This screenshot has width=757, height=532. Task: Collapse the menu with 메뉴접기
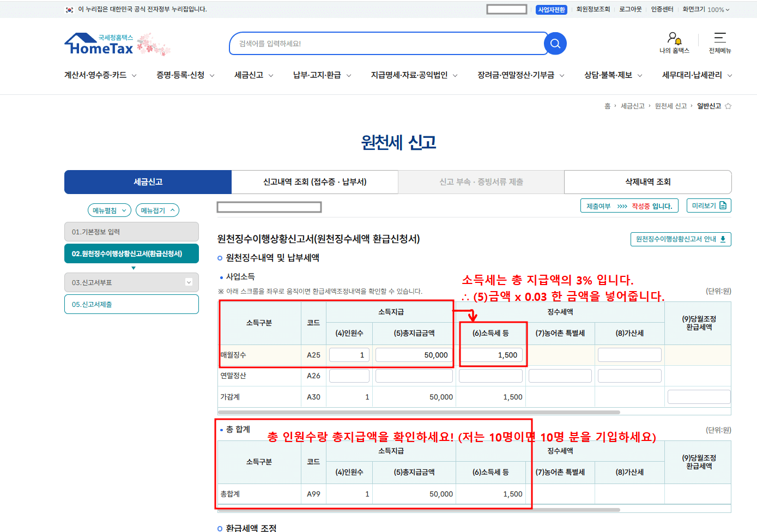pos(157,210)
